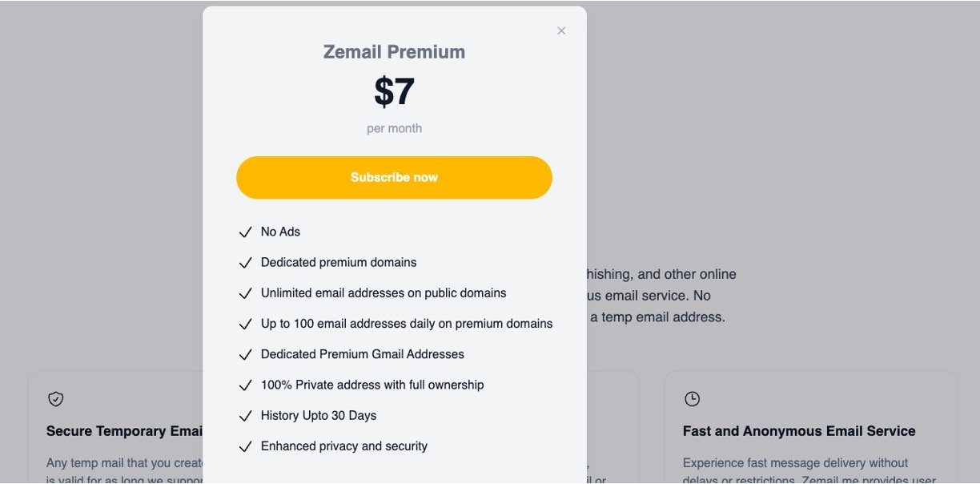Image resolution: width=980 pixels, height=484 pixels.
Task: Click the "per month" label
Action: 394,128
